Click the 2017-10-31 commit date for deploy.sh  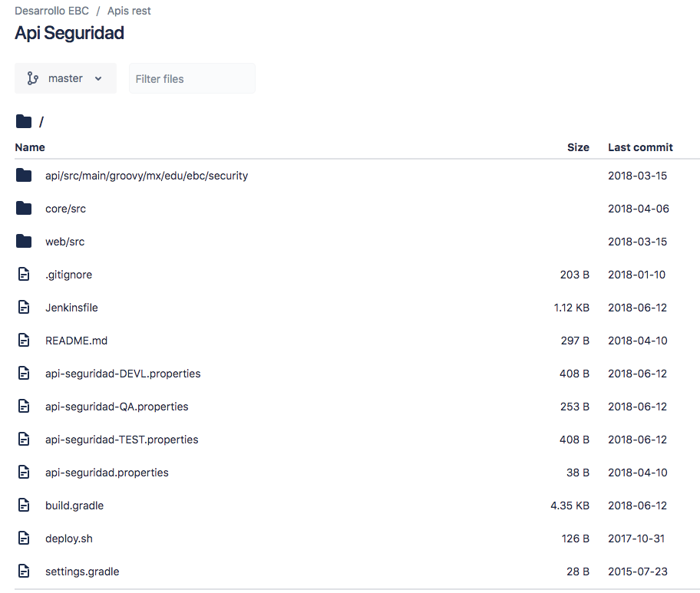[x=636, y=539]
